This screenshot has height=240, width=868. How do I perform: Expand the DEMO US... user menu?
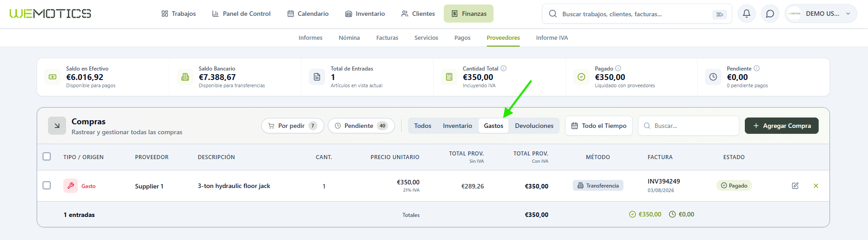(x=821, y=14)
